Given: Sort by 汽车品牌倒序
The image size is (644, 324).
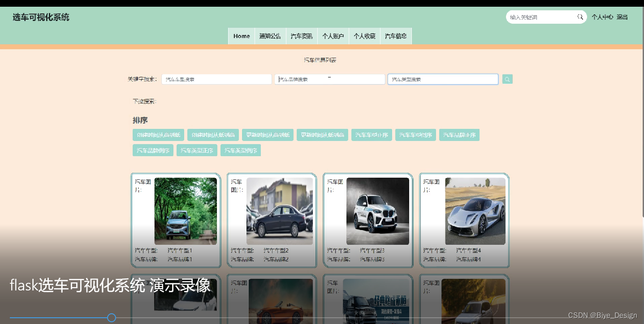Looking at the screenshot, I should 153,150.
